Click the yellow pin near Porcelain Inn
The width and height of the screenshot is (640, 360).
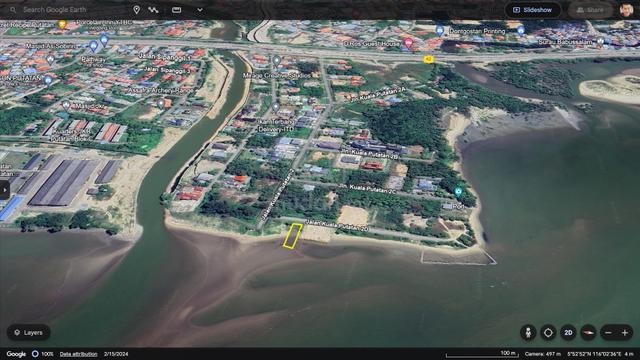[x=62, y=24]
